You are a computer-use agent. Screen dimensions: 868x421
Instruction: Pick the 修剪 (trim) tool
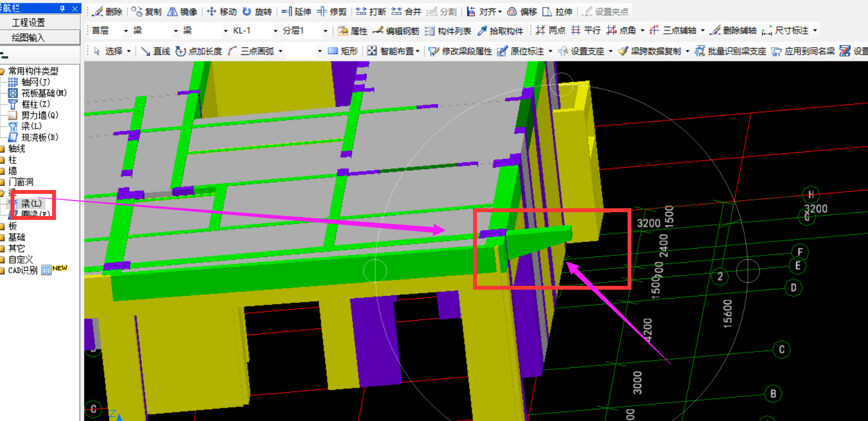coord(331,12)
